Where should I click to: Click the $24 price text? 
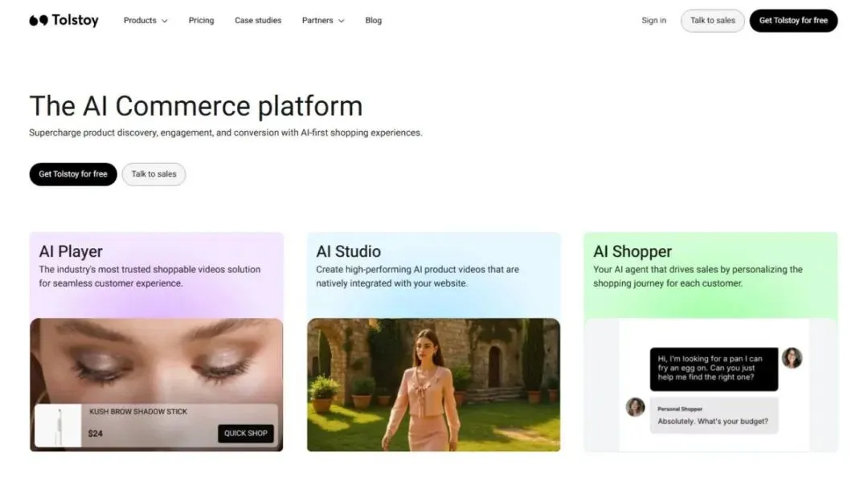95,434
